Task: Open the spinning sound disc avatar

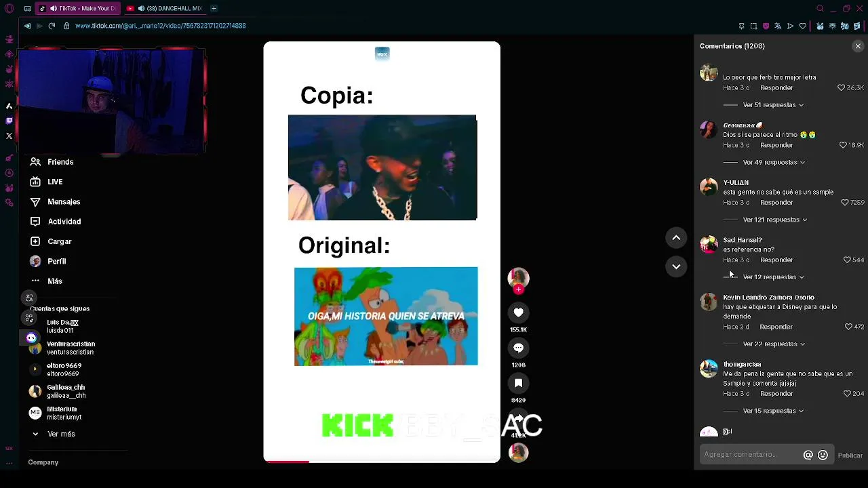Action: (x=518, y=452)
